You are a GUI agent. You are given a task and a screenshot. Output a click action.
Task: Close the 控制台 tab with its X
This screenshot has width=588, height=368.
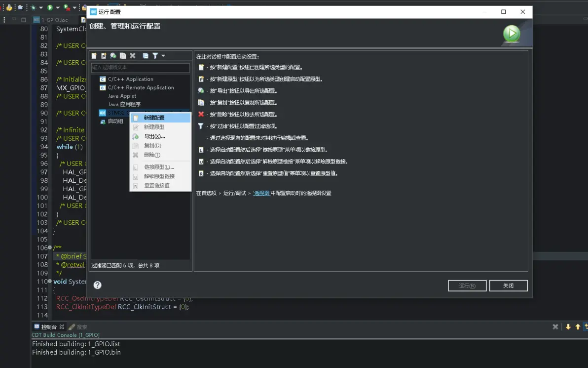click(x=62, y=327)
